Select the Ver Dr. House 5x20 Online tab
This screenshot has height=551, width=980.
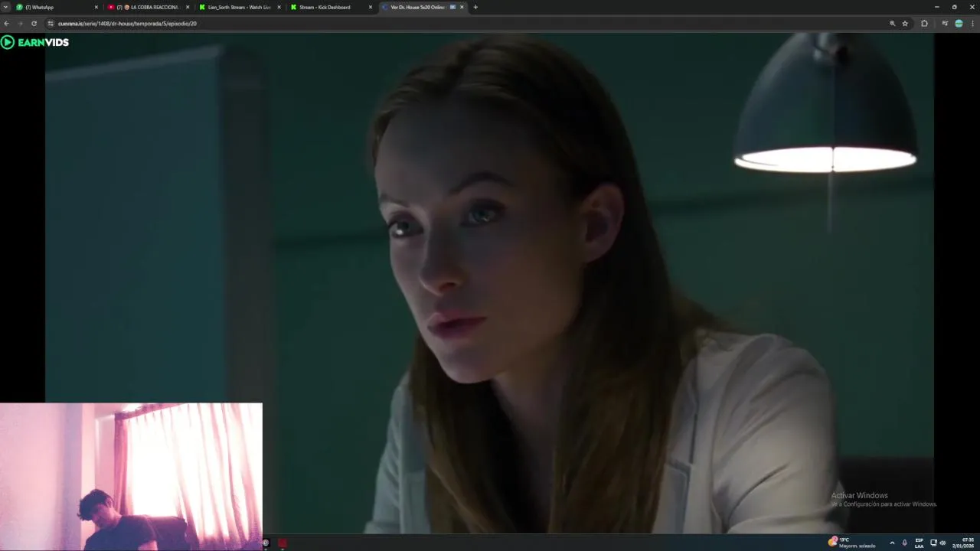(423, 7)
